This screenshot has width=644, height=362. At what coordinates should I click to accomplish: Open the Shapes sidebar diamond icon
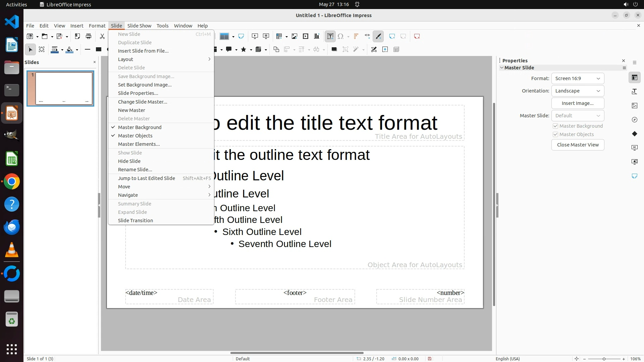[634, 134]
